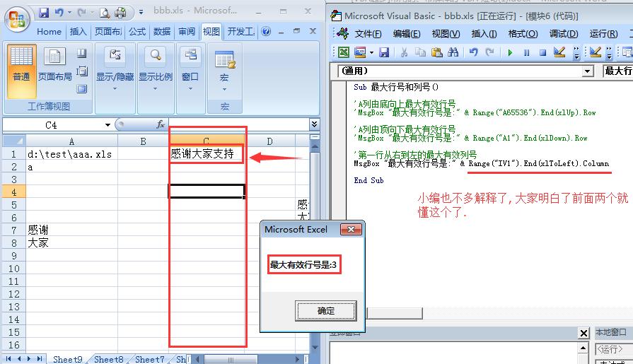The width and height of the screenshot is (633, 364).
Task: Open 文件(F) menu in Visual Basic
Action: [x=368, y=34]
